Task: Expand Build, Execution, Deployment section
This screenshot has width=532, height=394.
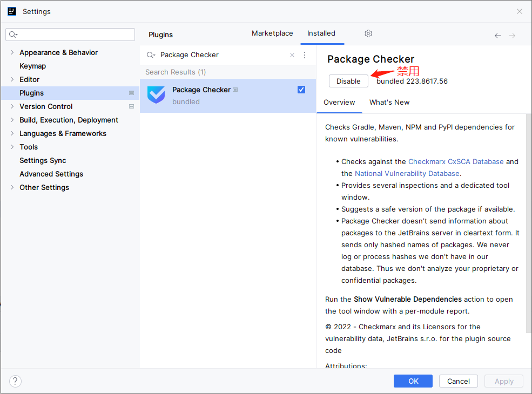Action: [x=12, y=120]
